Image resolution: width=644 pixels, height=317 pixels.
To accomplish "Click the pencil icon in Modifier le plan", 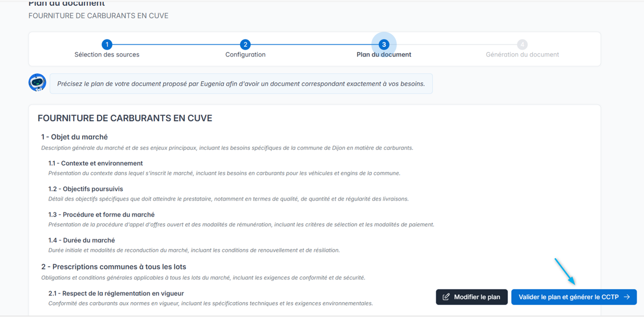I will 446,297.
